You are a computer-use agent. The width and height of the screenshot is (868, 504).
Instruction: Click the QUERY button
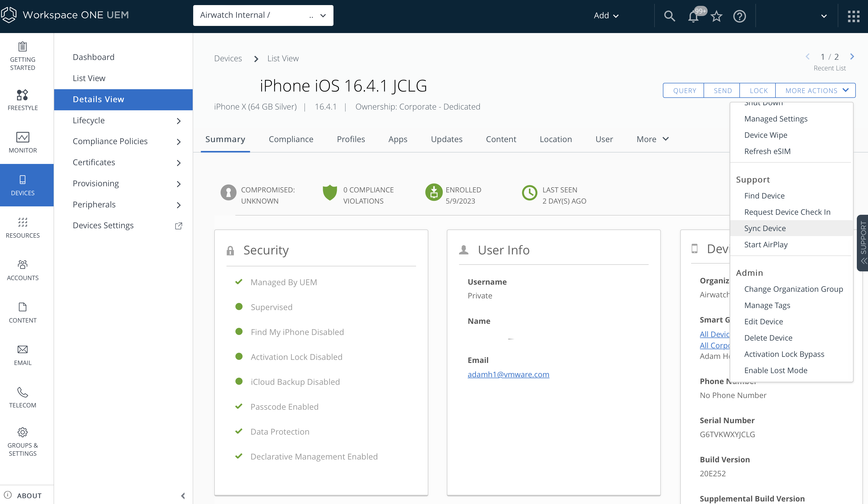(x=684, y=90)
